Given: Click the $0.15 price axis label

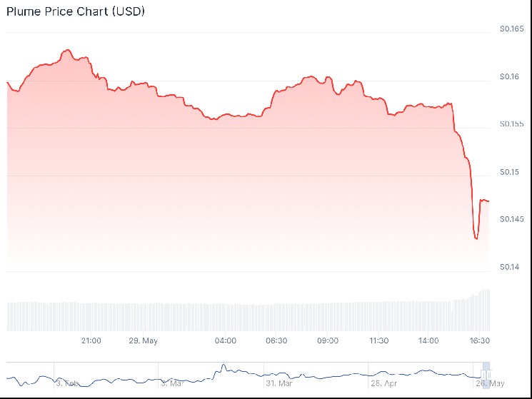Looking at the screenshot, I should 512,171.
